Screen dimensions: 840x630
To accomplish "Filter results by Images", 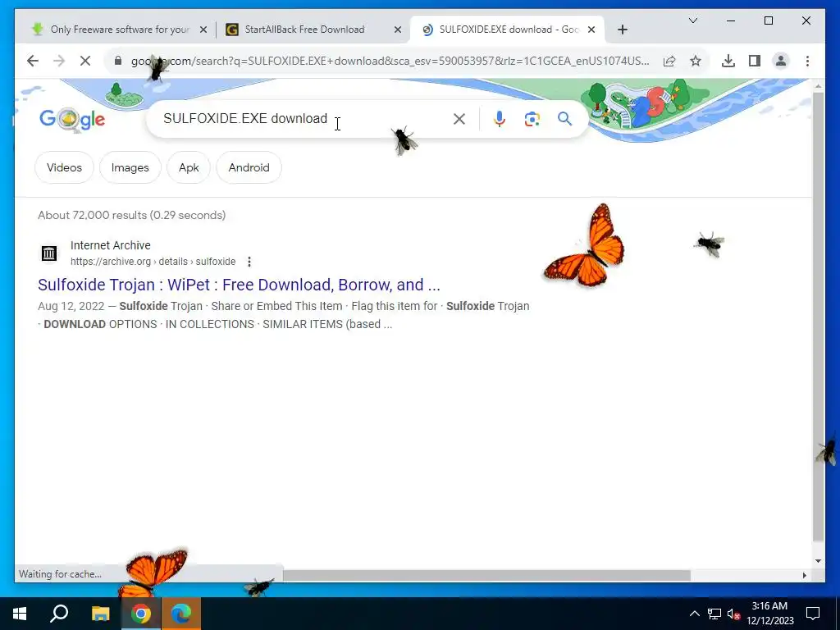I will 130,167.
